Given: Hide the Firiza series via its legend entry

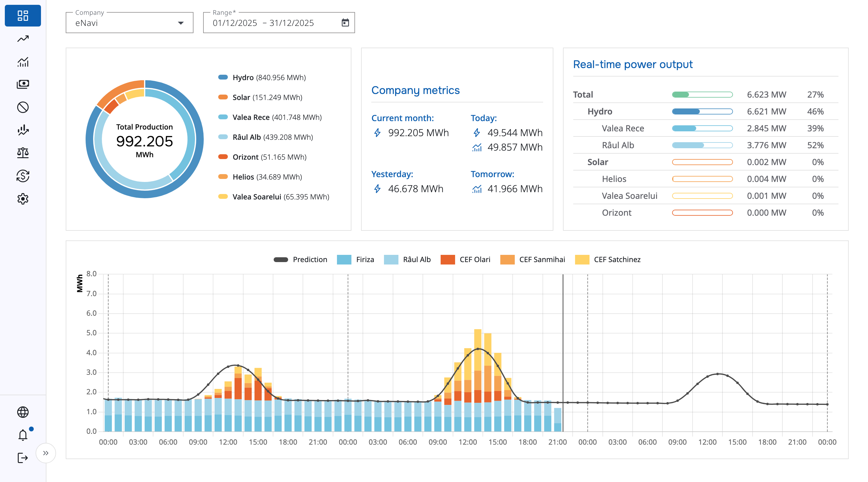Looking at the screenshot, I should (x=356, y=259).
